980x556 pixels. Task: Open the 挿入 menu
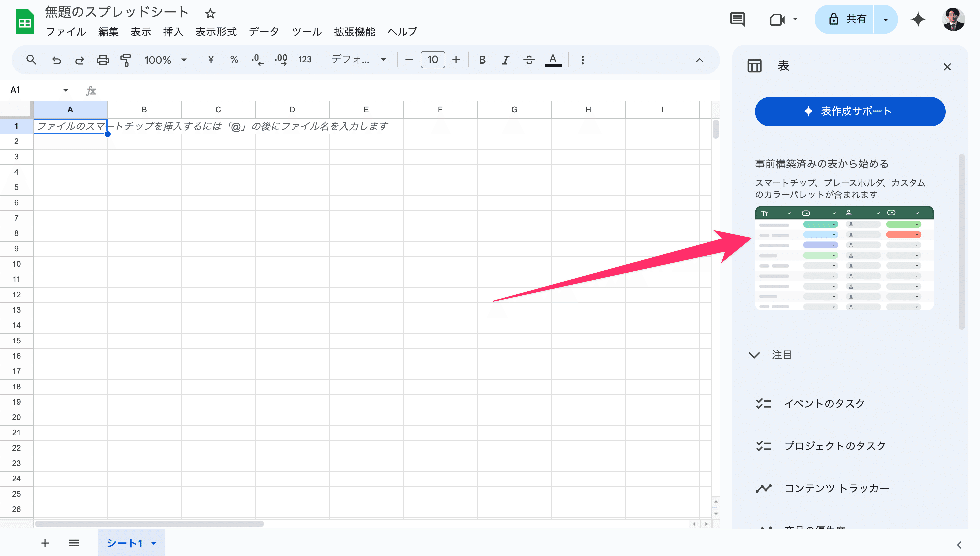pos(173,32)
